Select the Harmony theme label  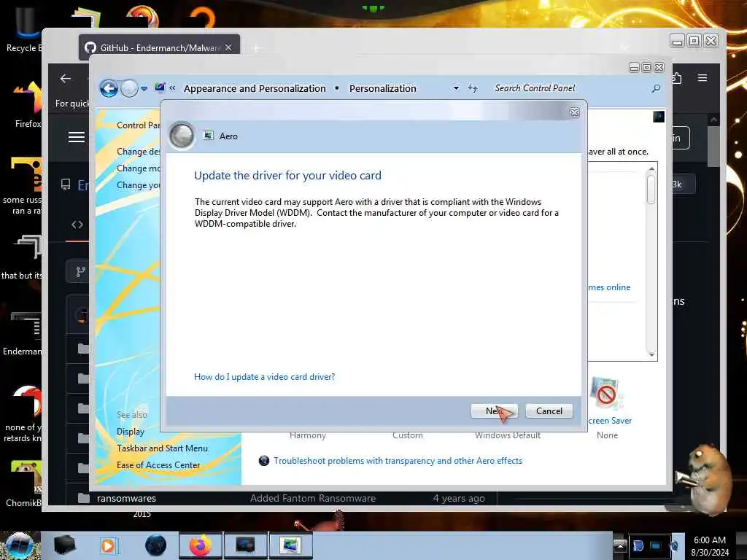pyautogui.click(x=308, y=435)
